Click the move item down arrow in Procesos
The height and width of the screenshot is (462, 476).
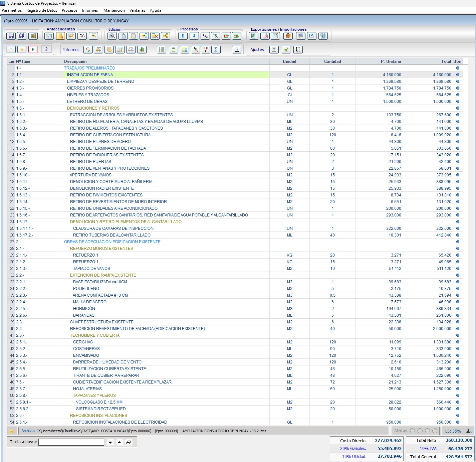tap(194, 36)
